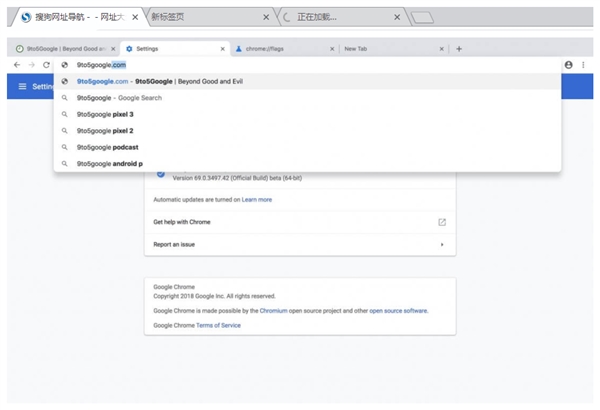This screenshot has height=410, width=600.
Task: Close the 正在加载 tab
Action: click(x=397, y=18)
